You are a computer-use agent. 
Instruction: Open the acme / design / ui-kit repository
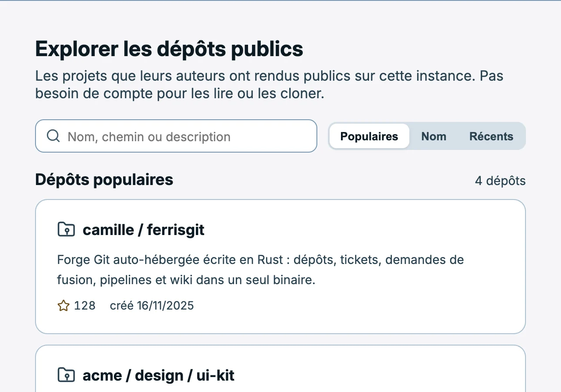pyautogui.click(x=159, y=375)
